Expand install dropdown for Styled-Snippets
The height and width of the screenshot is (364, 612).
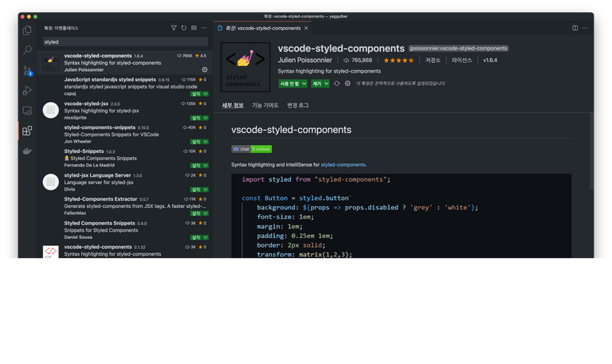206,166
